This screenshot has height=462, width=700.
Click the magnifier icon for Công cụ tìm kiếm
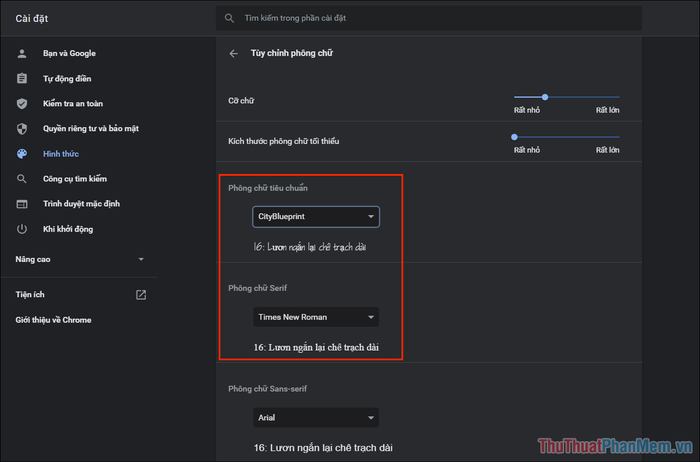click(21, 179)
